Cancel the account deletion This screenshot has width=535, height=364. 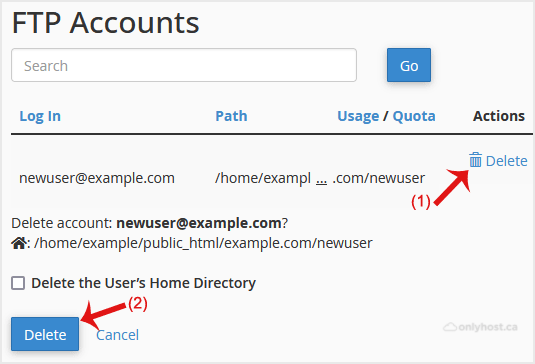117,335
